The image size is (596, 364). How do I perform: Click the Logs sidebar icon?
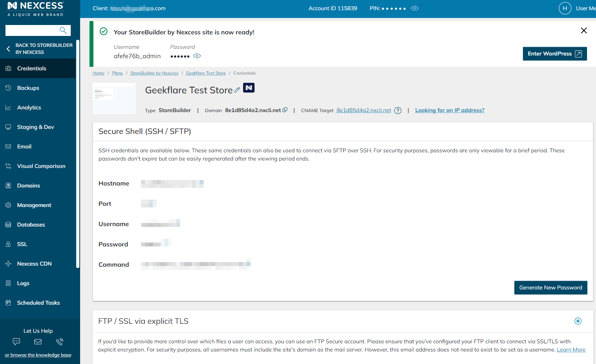pyautogui.click(x=8, y=283)
